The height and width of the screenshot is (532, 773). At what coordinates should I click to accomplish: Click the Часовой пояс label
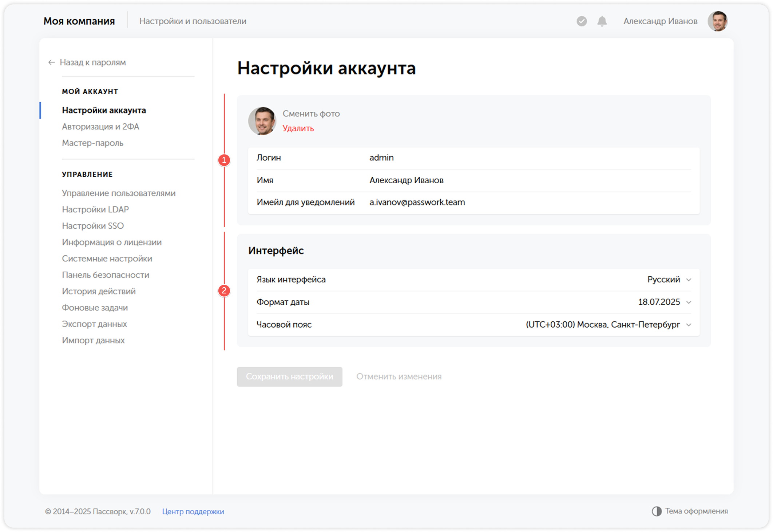tap(284, 325)
